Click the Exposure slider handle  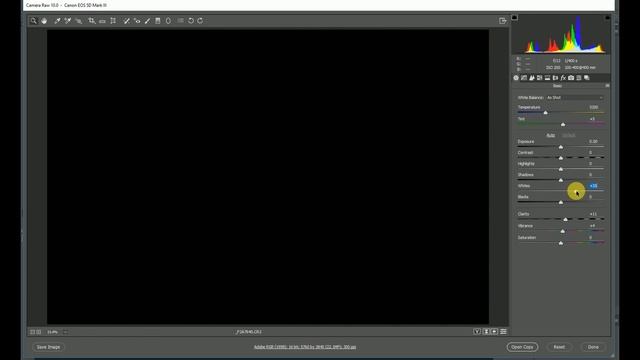point(561,147)
